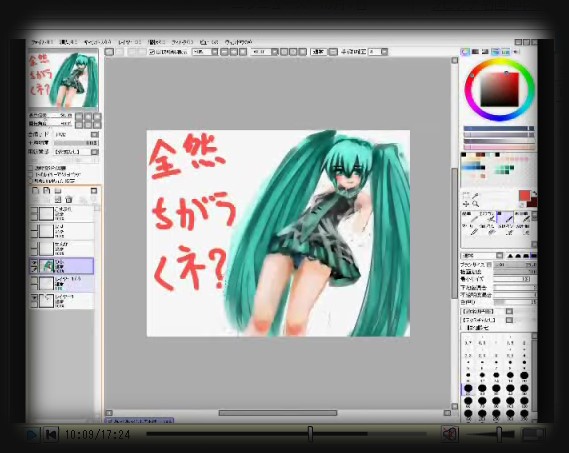
Task: Select the エアブラシ Airbrush tool
Action: pyautogui.click(x=488, y=217)
